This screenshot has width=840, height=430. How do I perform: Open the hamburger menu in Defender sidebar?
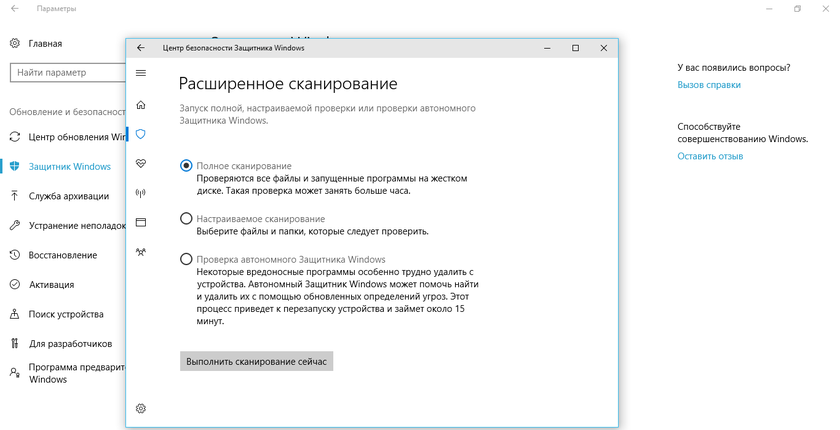click(141, 73)
